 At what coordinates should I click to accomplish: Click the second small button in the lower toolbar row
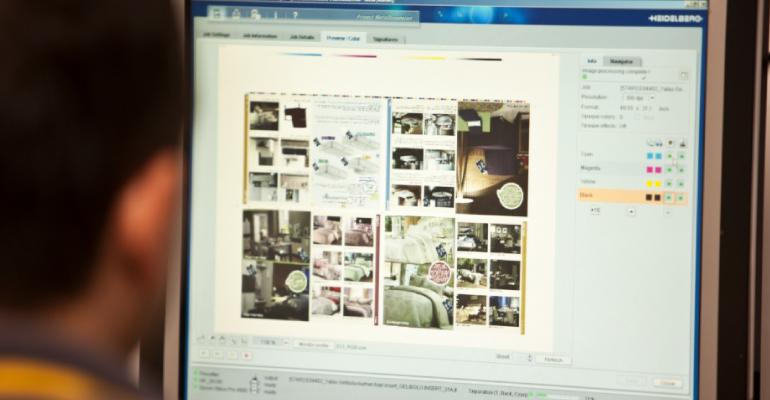coord(218,354)
